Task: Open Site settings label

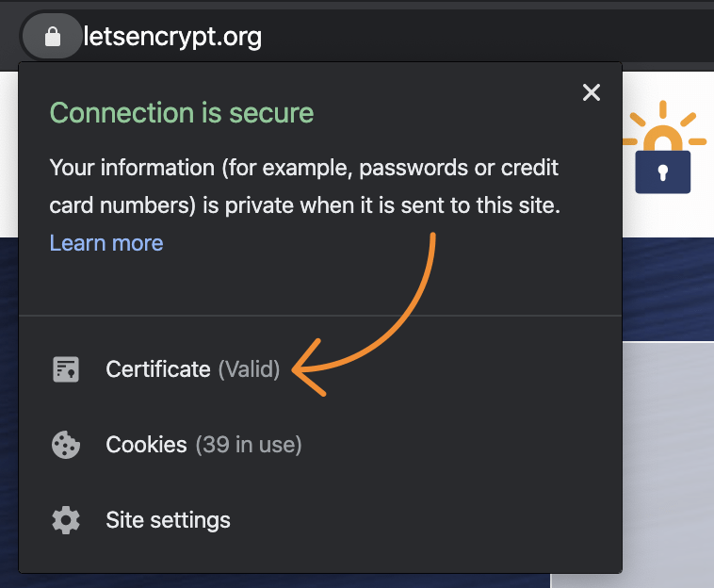Action: click(168, 520)
